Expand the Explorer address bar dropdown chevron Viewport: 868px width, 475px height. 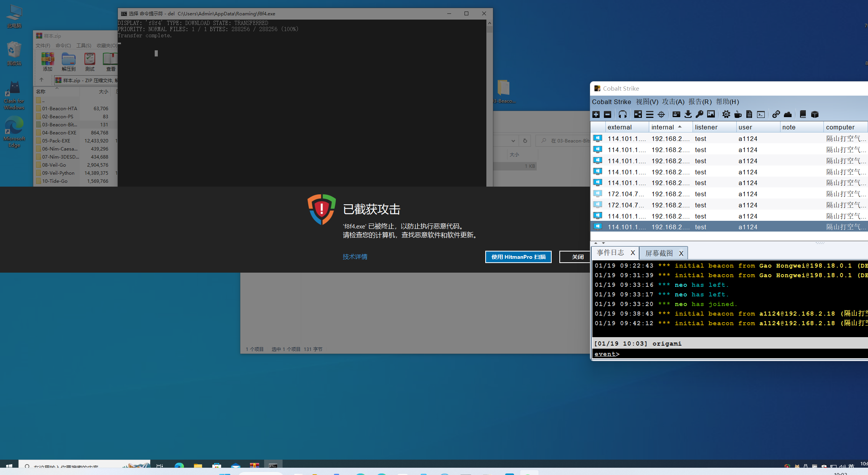pyautogui.click(x=513, y=141)
